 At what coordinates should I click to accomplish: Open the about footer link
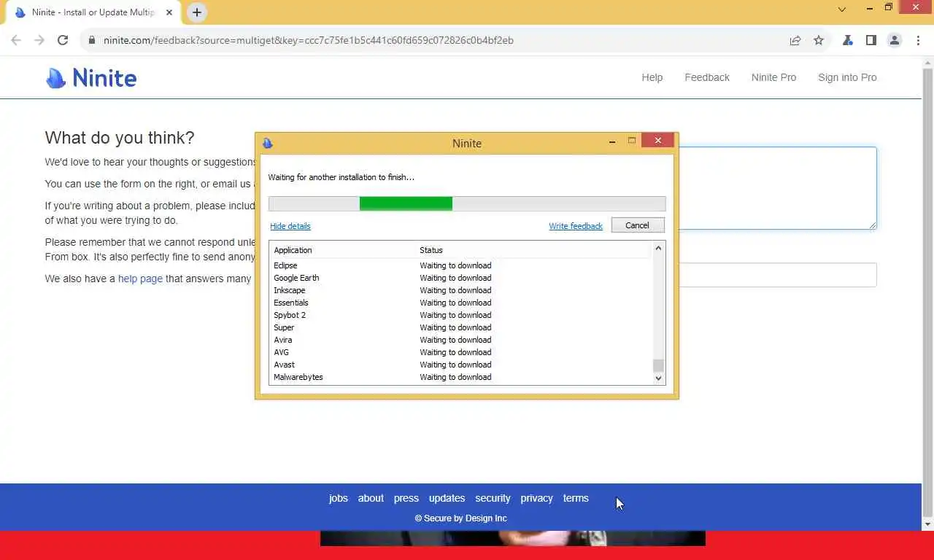coord(371,498)
